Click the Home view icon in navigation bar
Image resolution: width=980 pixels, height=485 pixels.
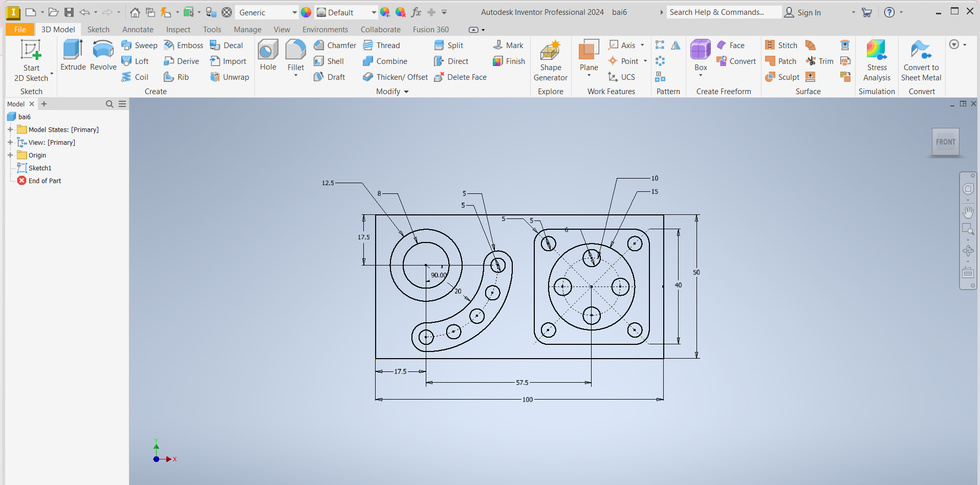[x=135, y=12]
